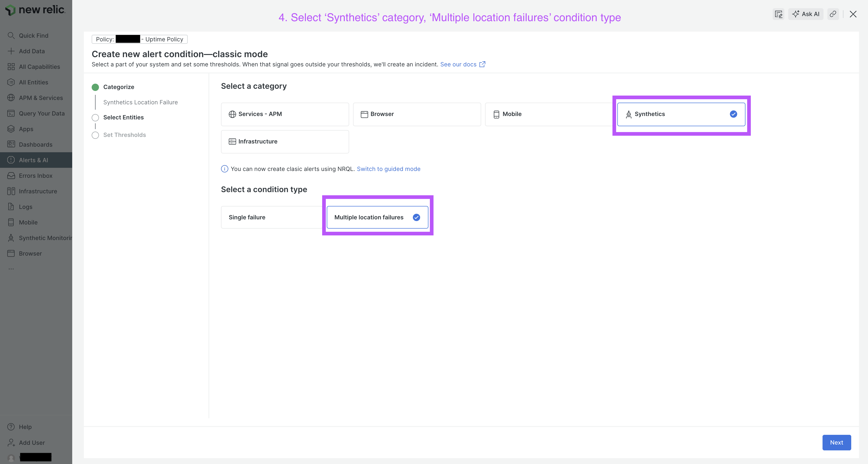Select the Browser category card
This screenshot has width=868, height=464.
click(417, 114)
